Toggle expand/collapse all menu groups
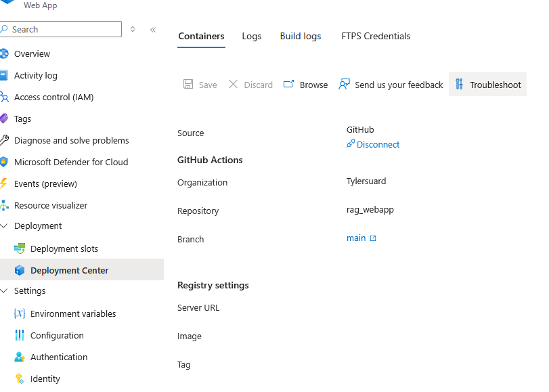Image resolution: width=549 pixels, height=392 pixels. coord(133,29)
